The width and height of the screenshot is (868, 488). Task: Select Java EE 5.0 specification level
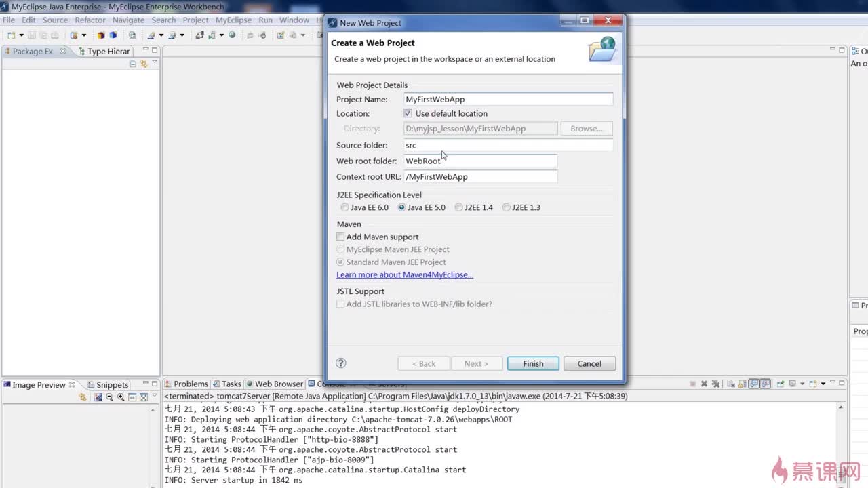point(402,207)
